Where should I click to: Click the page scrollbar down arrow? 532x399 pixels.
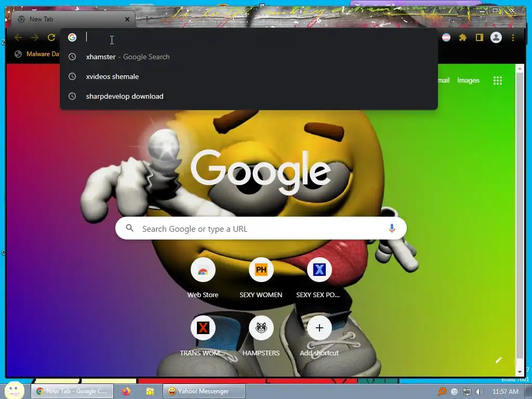click(520, 372)
